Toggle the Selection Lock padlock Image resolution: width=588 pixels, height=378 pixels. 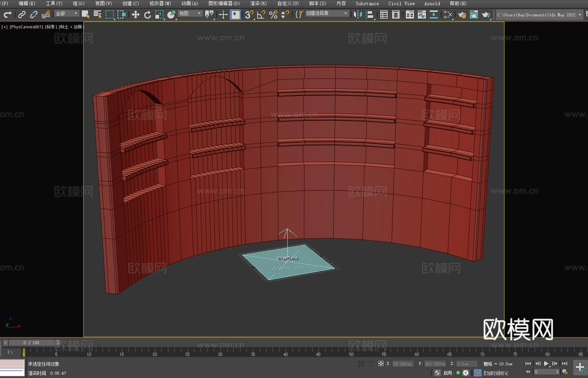371,364
